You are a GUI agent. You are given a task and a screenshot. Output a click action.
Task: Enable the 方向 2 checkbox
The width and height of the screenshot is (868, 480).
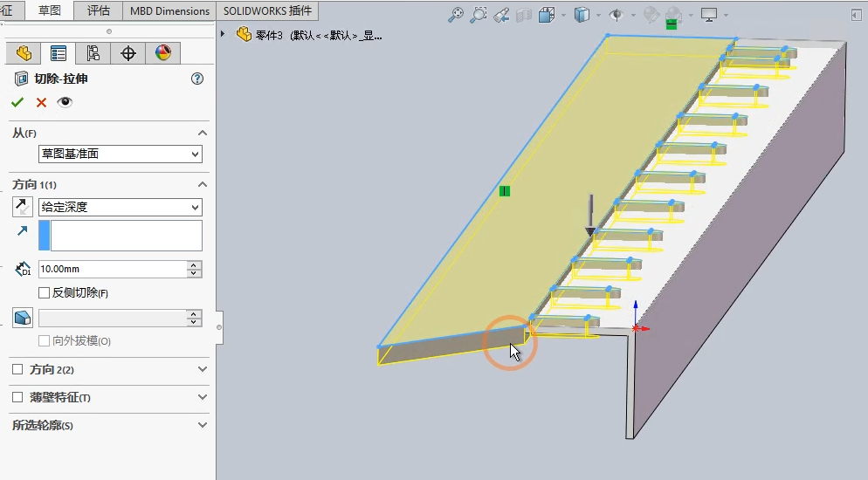(17, 369)
